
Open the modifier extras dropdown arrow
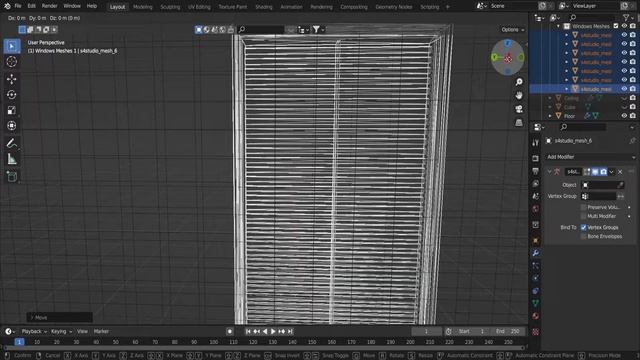point(611,172)
